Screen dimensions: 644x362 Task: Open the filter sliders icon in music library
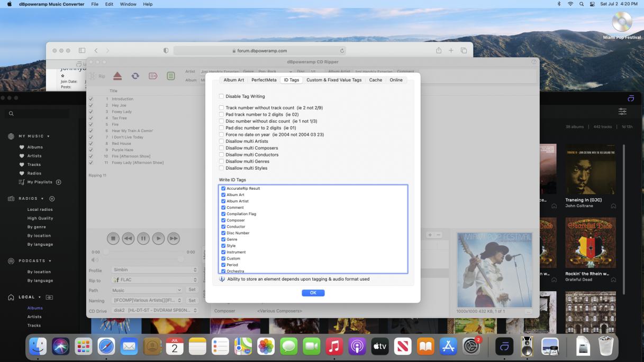622,112
